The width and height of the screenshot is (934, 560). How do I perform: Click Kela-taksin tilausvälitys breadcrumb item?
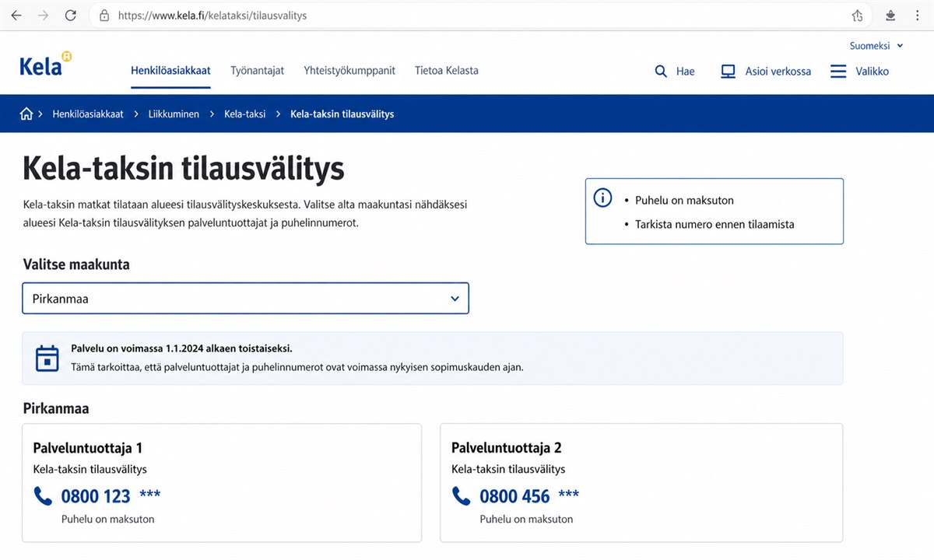tap(342, 114)
